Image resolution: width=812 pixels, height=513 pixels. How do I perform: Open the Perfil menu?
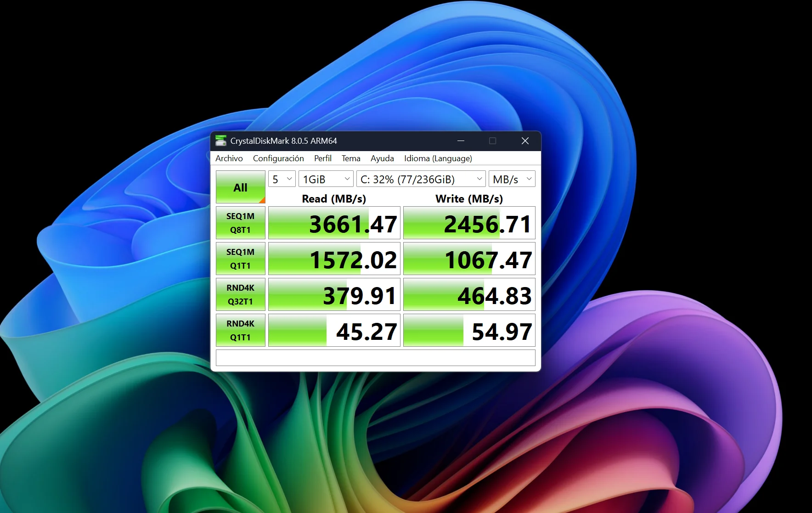tap(323, 158)
